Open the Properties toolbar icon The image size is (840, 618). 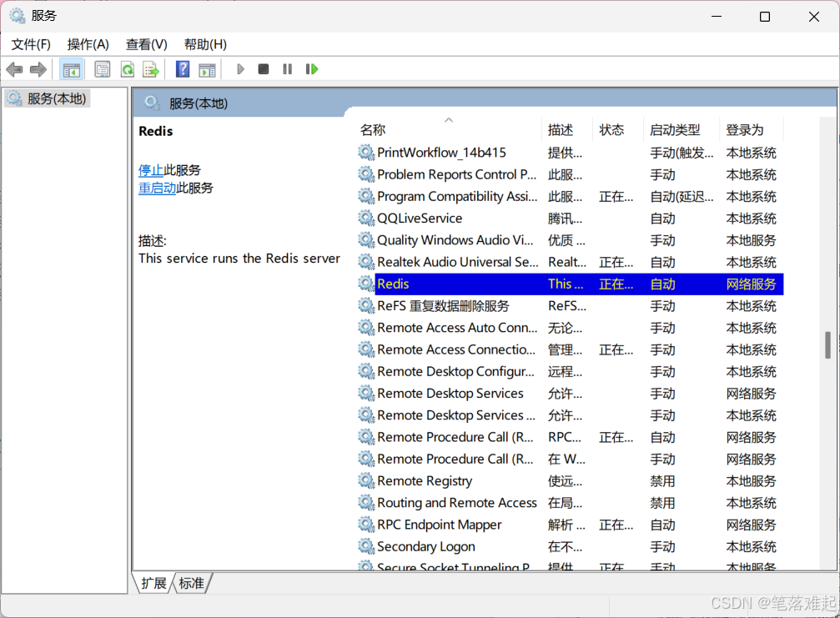coord(102,69)
